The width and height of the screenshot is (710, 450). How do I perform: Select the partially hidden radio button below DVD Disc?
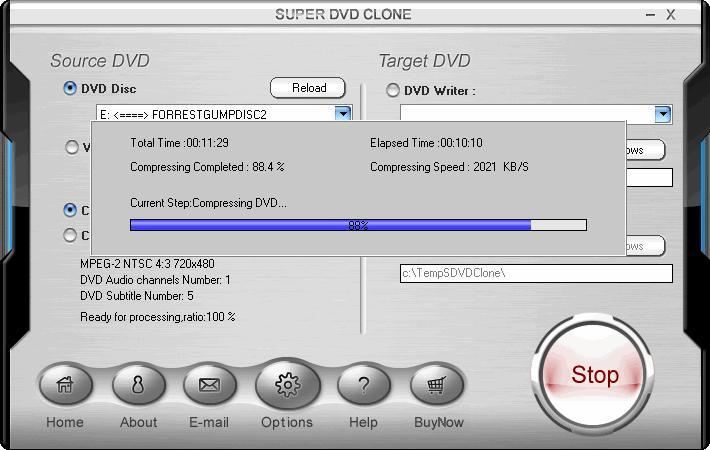[x=72, y=147]
